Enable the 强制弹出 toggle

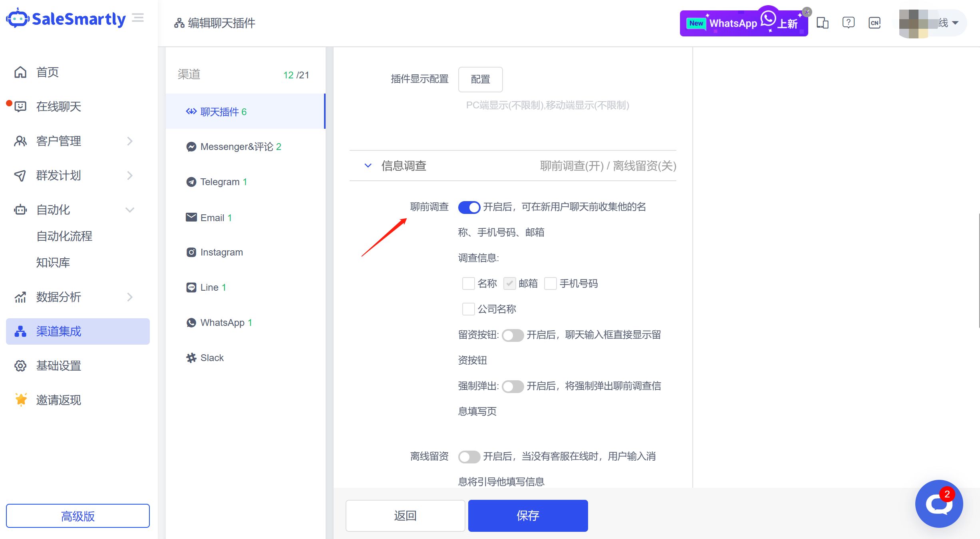[513, 386]
